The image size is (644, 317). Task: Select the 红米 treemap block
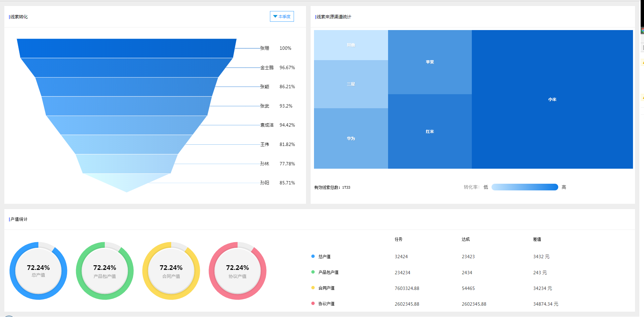tap(430, 132)
